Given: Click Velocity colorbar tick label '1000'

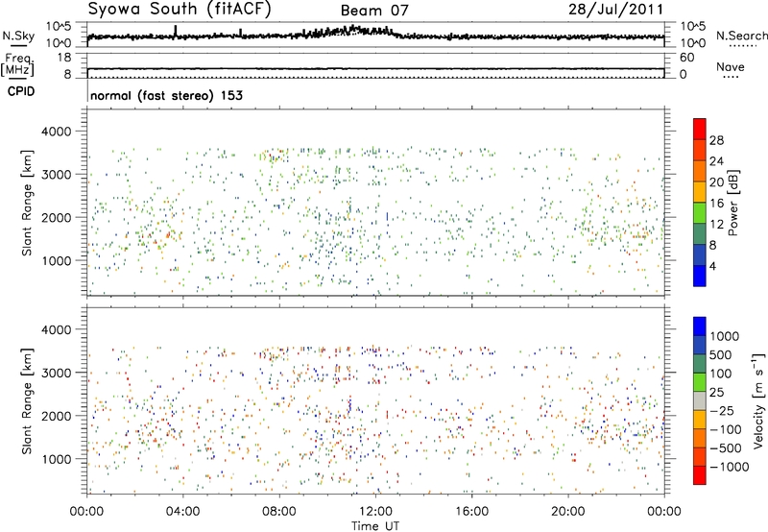Looking at the screenshot, I should (725, 336).
